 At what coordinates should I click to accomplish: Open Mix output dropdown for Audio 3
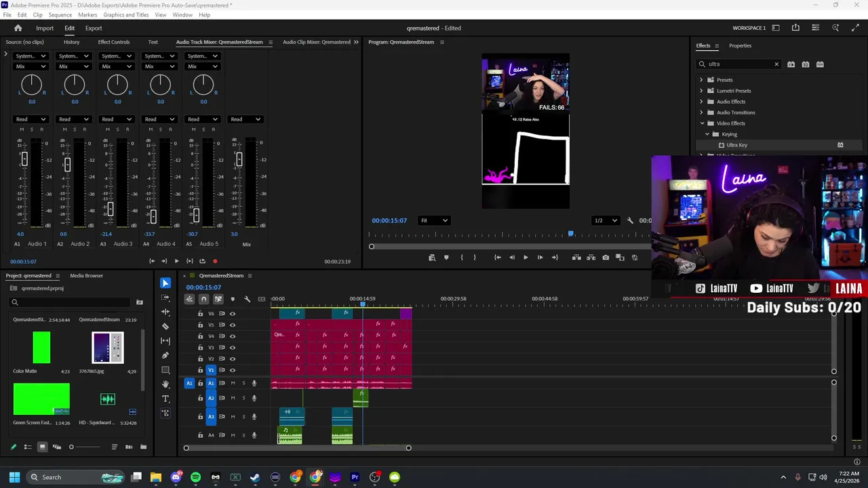[x=117, y=66]
